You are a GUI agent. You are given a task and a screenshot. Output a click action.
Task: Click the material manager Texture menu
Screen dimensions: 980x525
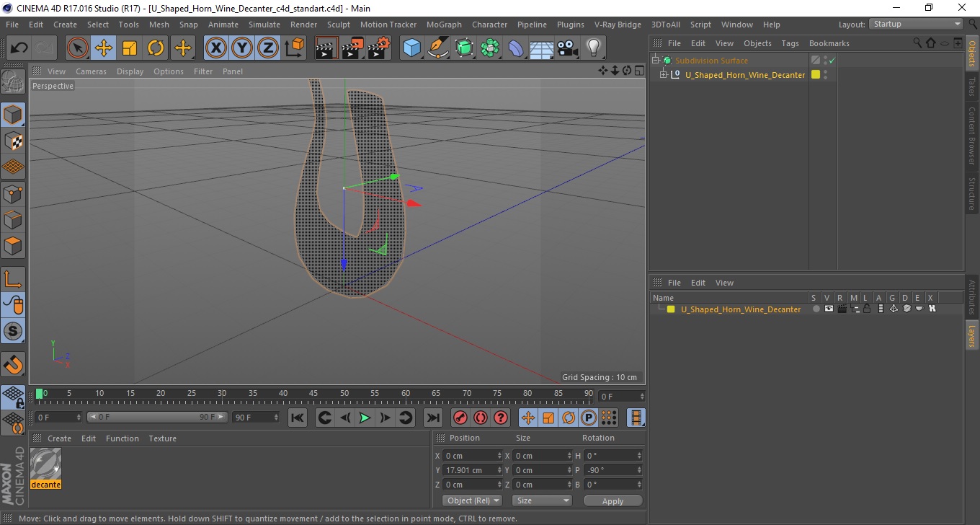[x=163, y=438]
